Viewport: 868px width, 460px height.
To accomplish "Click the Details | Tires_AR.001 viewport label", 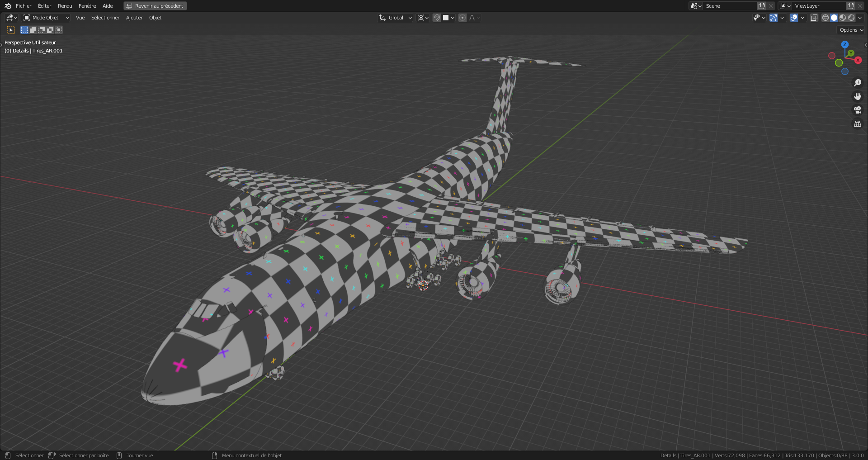I will point(38,51).
